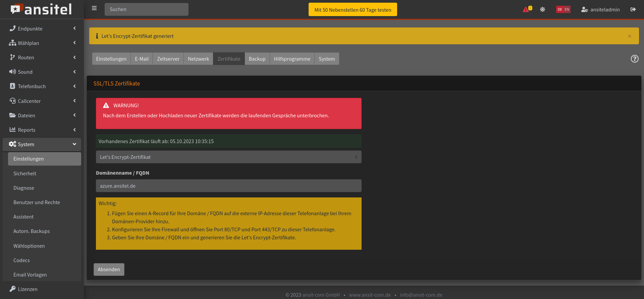Image resolution: width=644 pixels, height=299 pixels.
Task: Toggle the light/dark theme sun icon
Action: point(542,9)
